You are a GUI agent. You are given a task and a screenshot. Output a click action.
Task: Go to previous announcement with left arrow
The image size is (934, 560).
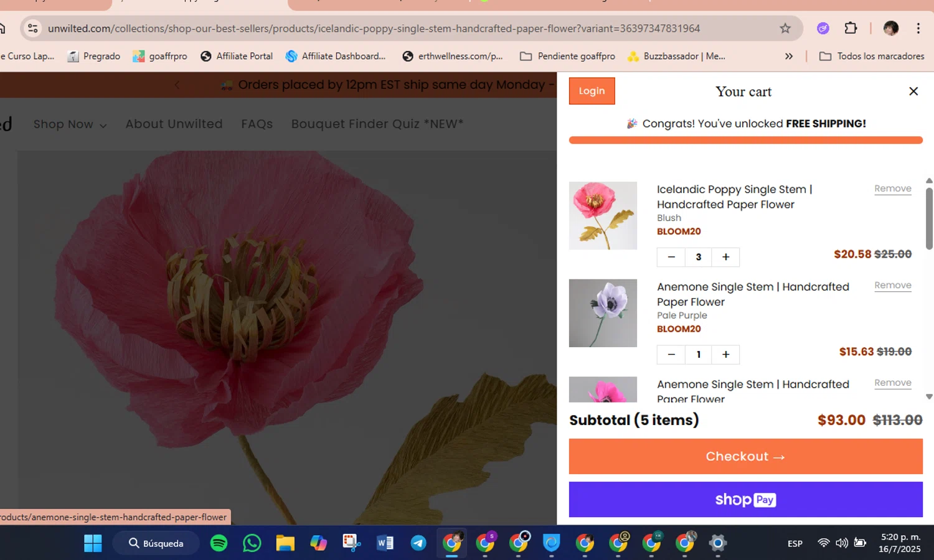click(177, 85)
